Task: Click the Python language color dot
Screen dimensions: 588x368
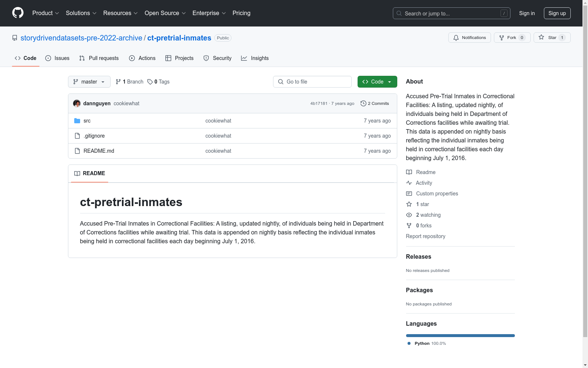Action: (x=409, y=343)
